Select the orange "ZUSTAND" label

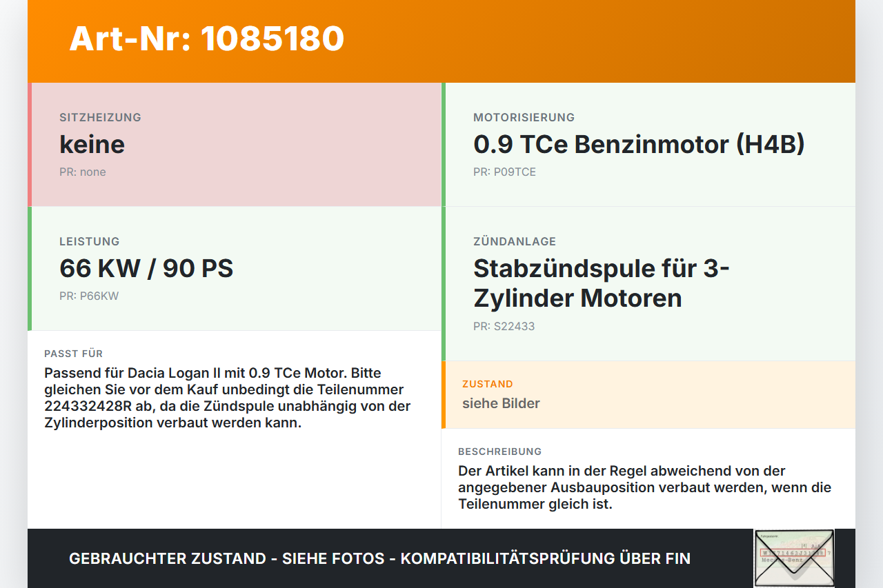pos(488,384)
